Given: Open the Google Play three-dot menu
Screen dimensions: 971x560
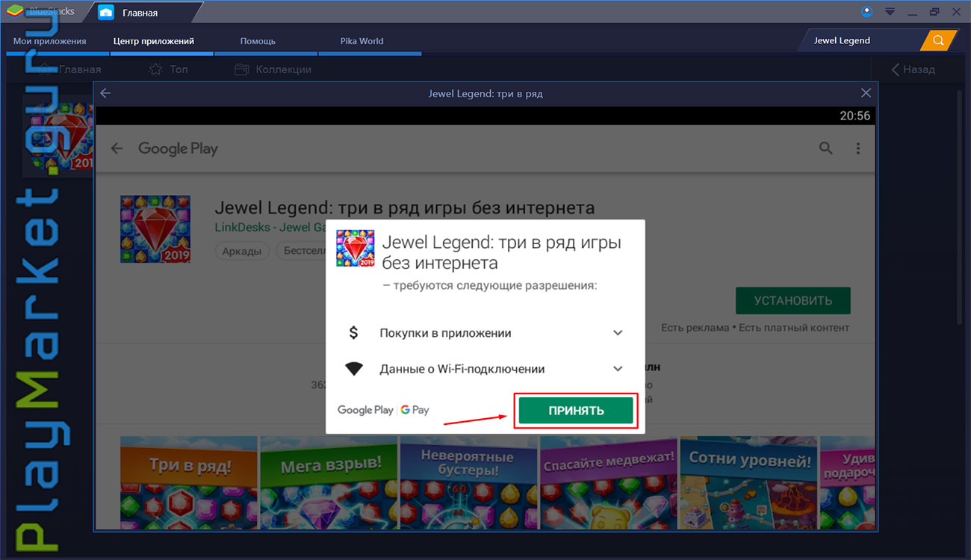Looking at the screenshot, I should [x=859, y=148].
